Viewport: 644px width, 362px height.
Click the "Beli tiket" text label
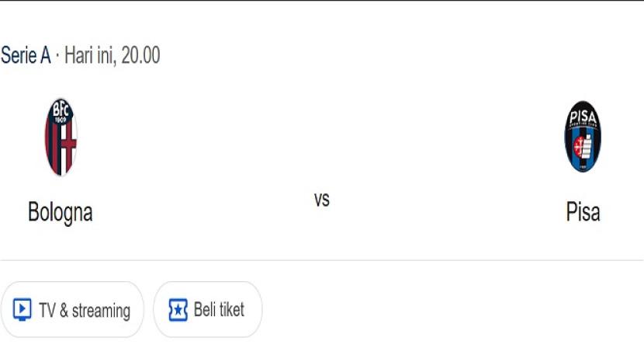tap(219, 310)
